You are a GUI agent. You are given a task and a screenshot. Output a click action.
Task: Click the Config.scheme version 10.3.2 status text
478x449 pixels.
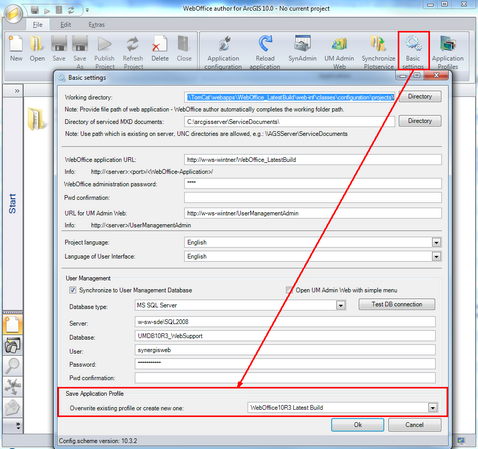coord(98,441)
